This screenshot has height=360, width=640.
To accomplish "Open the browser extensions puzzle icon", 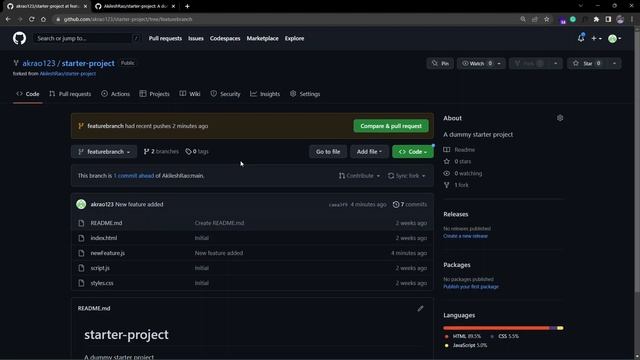I will point(596,19).
